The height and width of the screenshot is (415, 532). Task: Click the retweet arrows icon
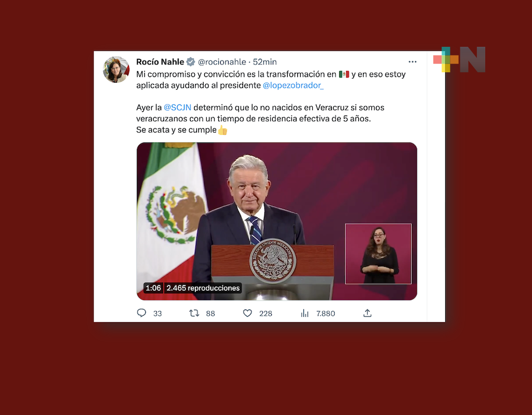click(x=194, y=313)
